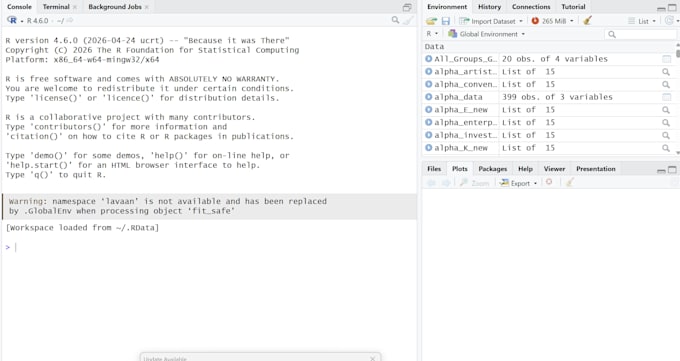Switch to the Help tab
This screenshot has height=361, width=680.
point(525,169)
